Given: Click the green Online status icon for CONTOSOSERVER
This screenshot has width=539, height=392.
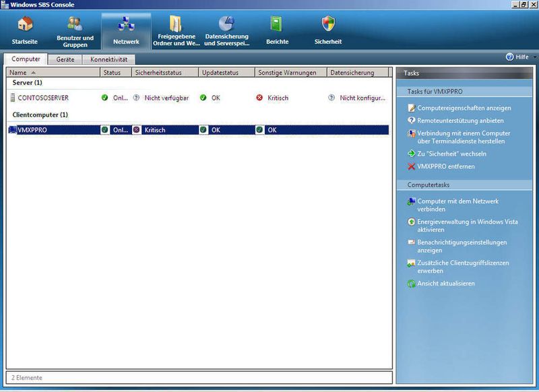Looking at the screenshot, I should [105, 98].
